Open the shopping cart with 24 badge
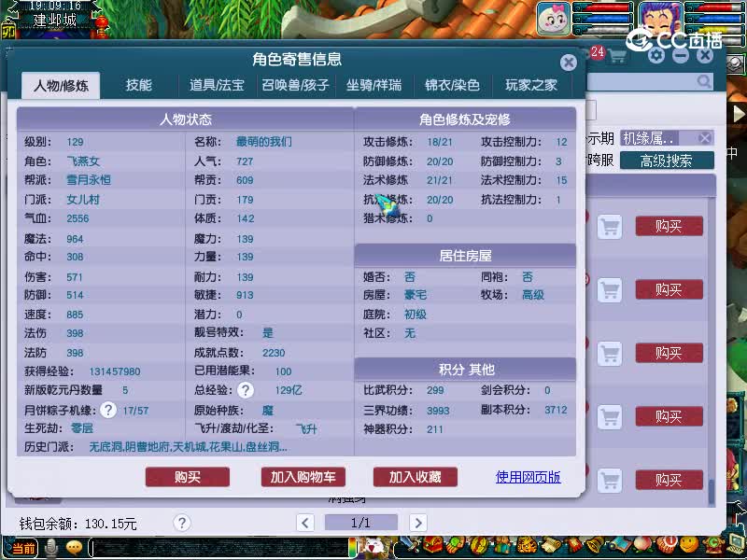The width and height of the screenshot is (747, 560). [616, 56]
